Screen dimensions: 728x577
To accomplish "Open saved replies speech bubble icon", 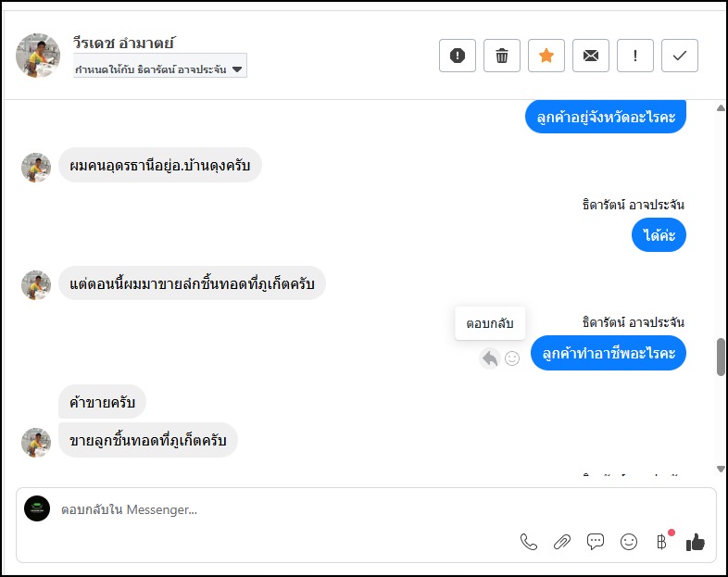I will (x=596, y=542).
